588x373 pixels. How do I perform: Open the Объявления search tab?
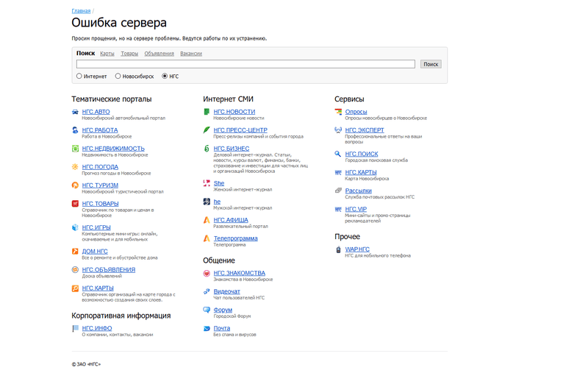159,54
